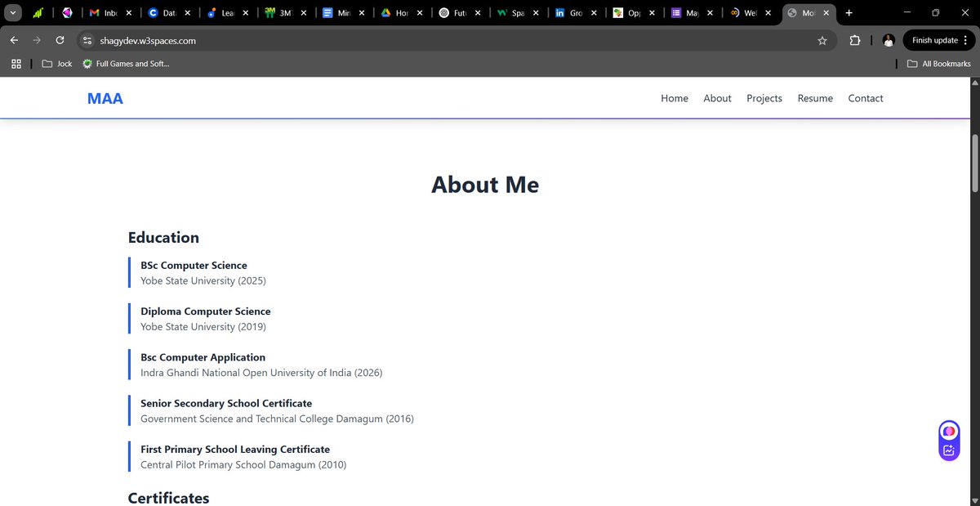Open a new browser tab

pos(849,13)
